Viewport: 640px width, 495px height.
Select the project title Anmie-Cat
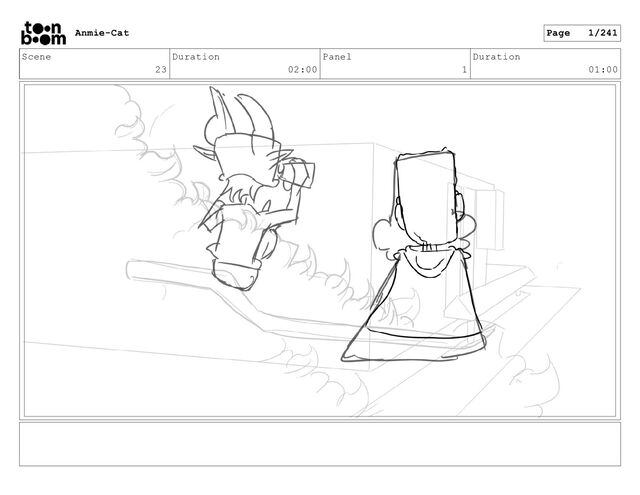[x=102, y=33]
